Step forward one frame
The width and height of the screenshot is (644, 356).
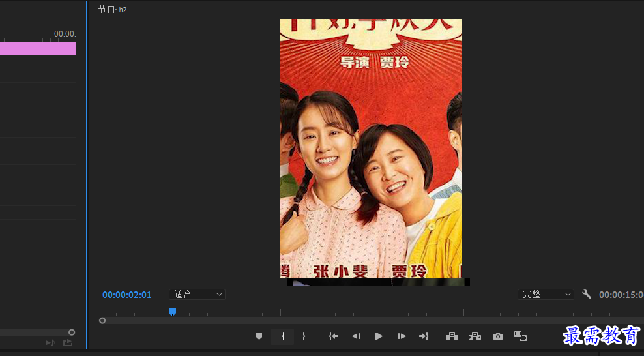pos(402,336)
